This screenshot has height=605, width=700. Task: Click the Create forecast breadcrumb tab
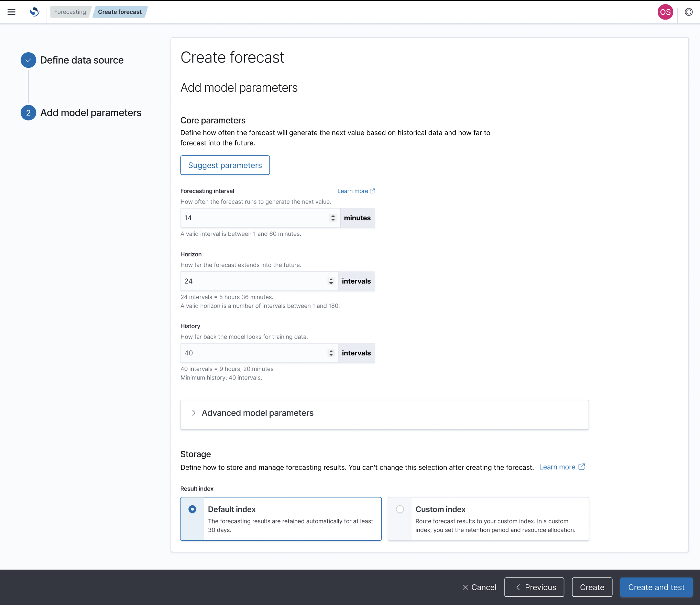coord(120,11)
